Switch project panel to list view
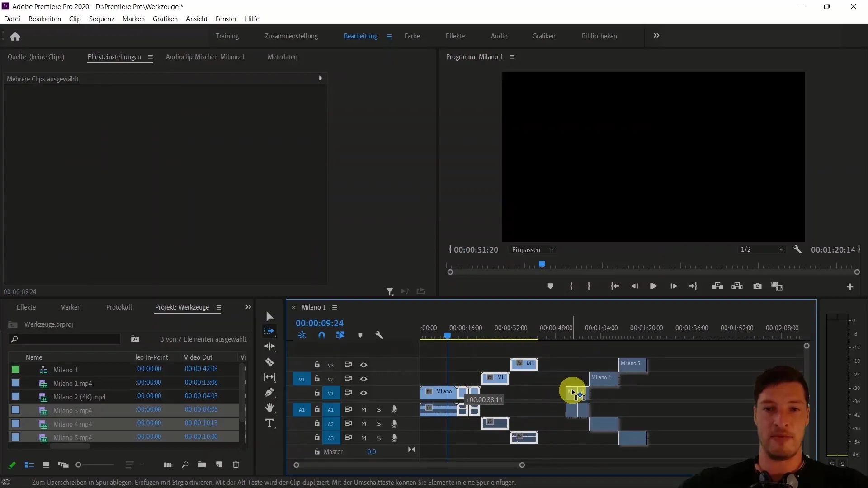This screenshot has height=488, width=868. 29,465
